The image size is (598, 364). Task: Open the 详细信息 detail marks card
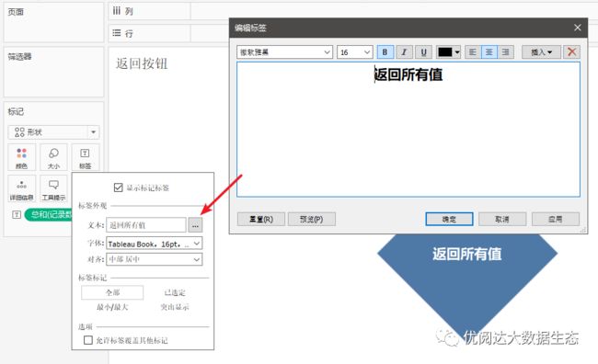pos(21,188)
